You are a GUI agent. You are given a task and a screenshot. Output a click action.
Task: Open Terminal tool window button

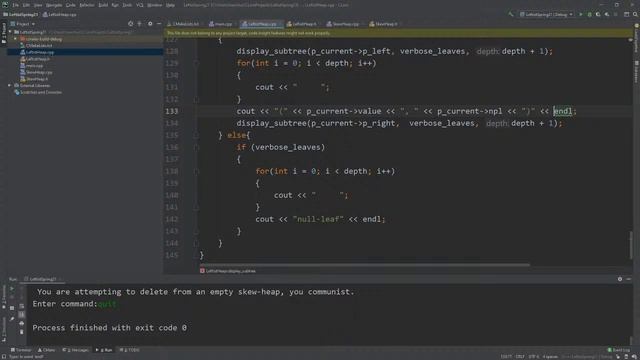[x=21, y=350]
